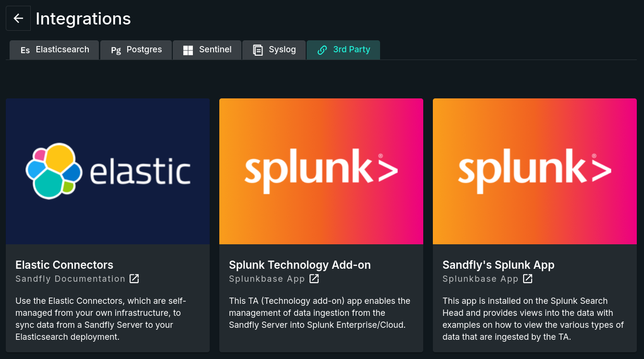
Task: Open the Syslog tab
Action: (x=274, y=50)
